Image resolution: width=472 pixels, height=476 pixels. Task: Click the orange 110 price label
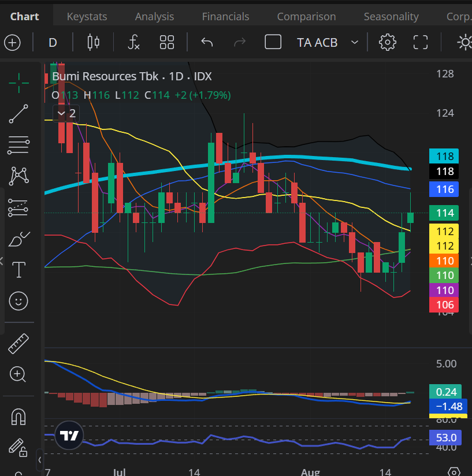coord(444,261)
